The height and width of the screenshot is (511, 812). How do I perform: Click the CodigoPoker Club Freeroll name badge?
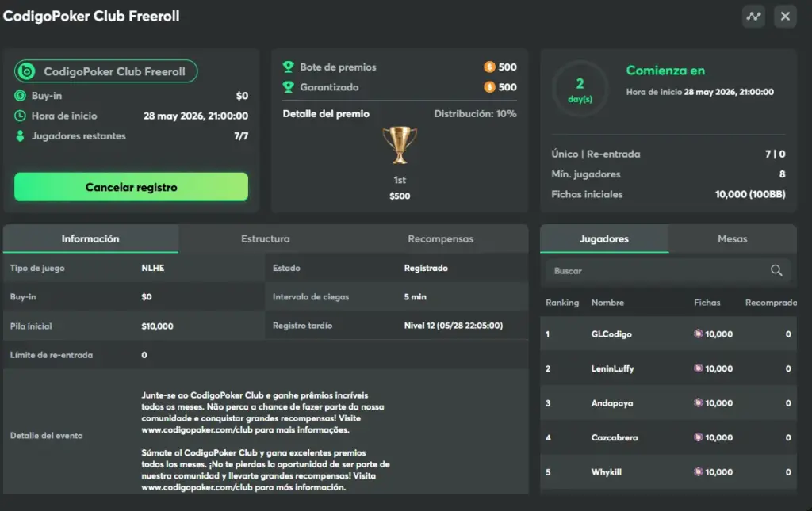[105, 71]
